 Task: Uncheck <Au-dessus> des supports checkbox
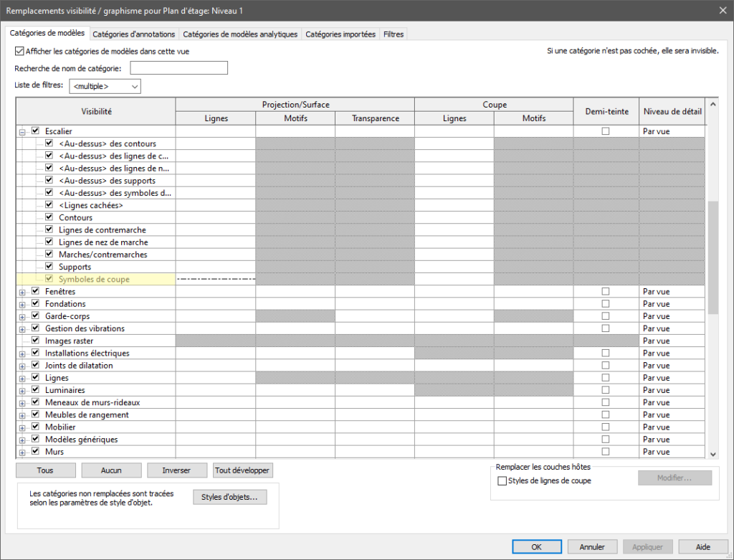coord(49,180)
